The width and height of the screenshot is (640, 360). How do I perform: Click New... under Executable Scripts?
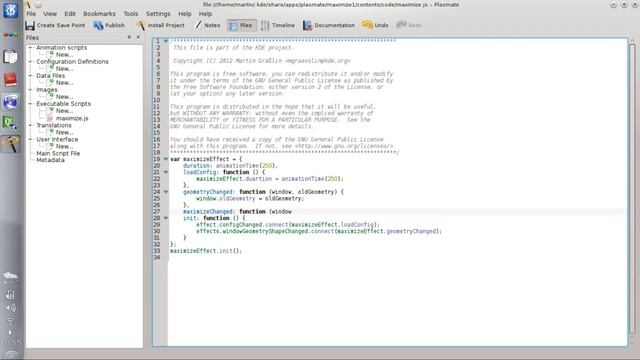(64, 111)
